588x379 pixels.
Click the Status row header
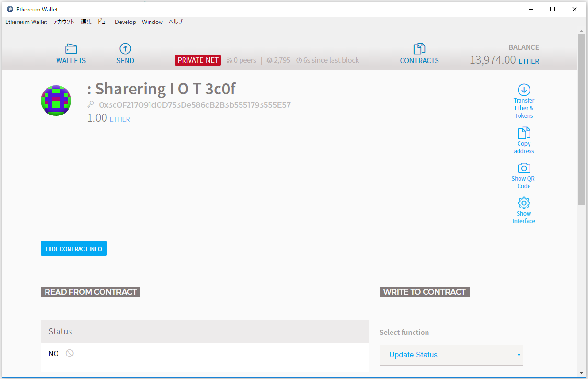tap(205, 331)
